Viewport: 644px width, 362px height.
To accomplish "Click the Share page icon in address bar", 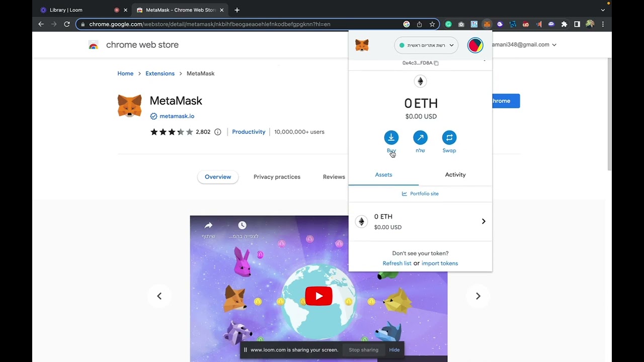I will [420, 24].
